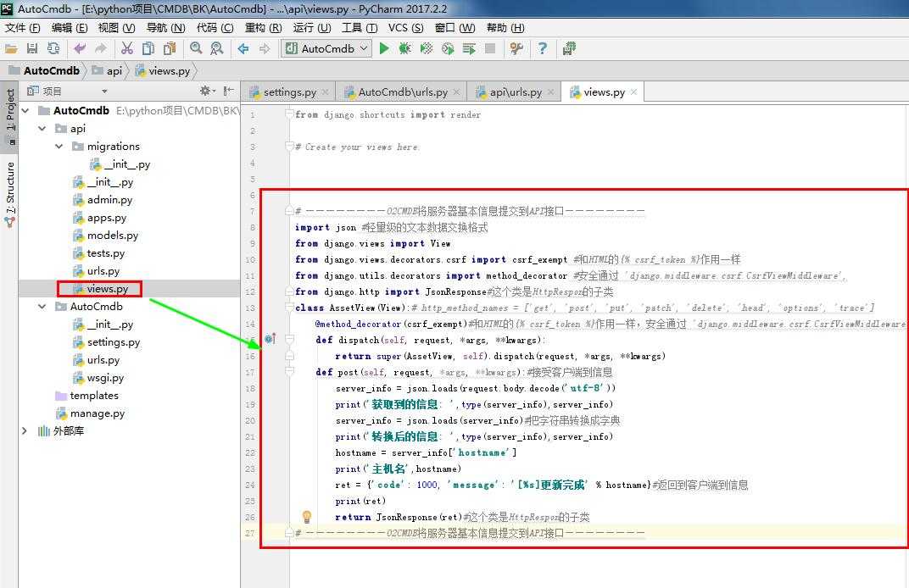The height and width of the screenshot is (588, 909).
Task: Place cursor on line 22 hostname assignment
Action: [x=426, y=452]
